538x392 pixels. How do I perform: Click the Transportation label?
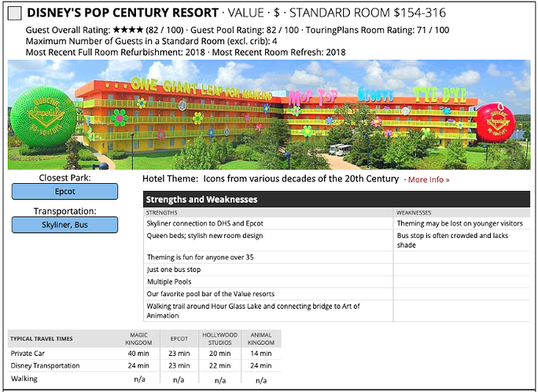point(64,211)
